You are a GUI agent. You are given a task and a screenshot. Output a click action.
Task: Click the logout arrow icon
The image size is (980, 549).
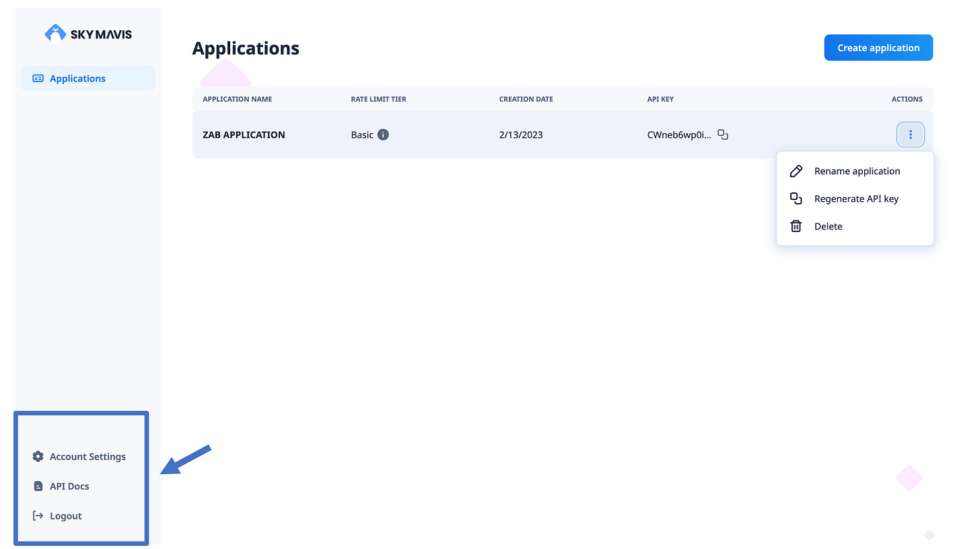tap(38, 515)
